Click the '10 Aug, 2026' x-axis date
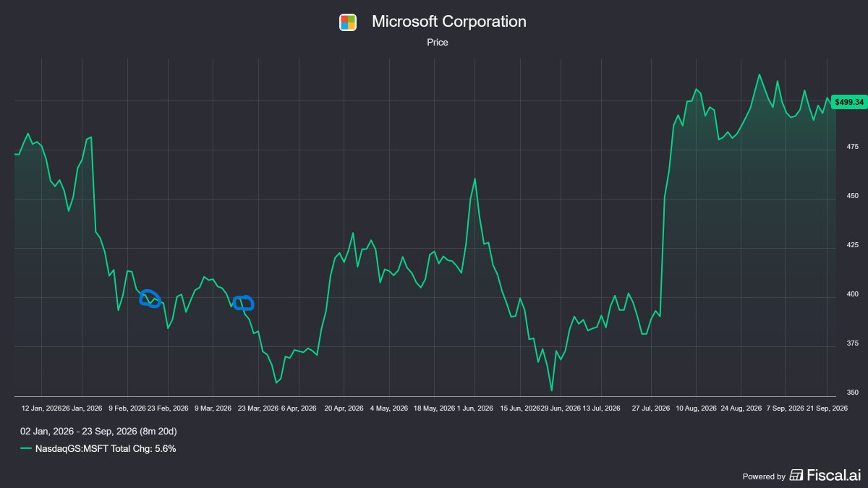868x488 pixels. (696, 408)
